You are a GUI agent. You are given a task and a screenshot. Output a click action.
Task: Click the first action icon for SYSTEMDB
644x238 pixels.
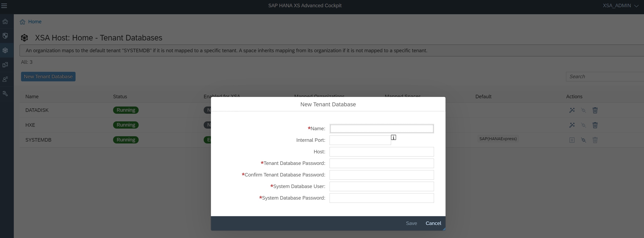coord(572,140)
